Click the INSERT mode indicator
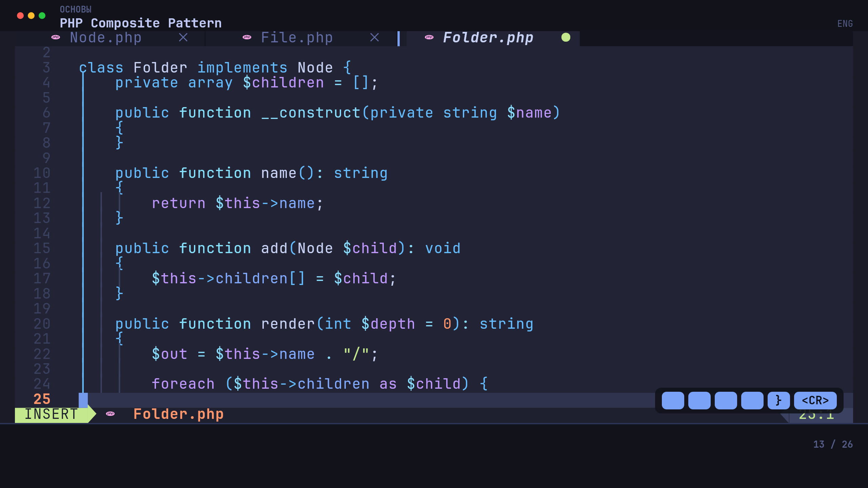Image resolution: width=868 pixels, height=488 pixels. click(x=52, y=414)
